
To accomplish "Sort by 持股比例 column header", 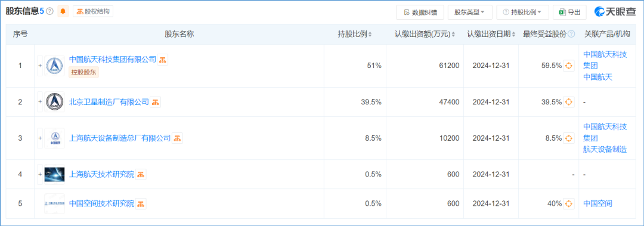I will 355,35.
